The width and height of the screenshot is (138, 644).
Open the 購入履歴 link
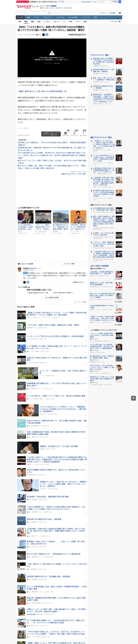(x=112, y=13)
